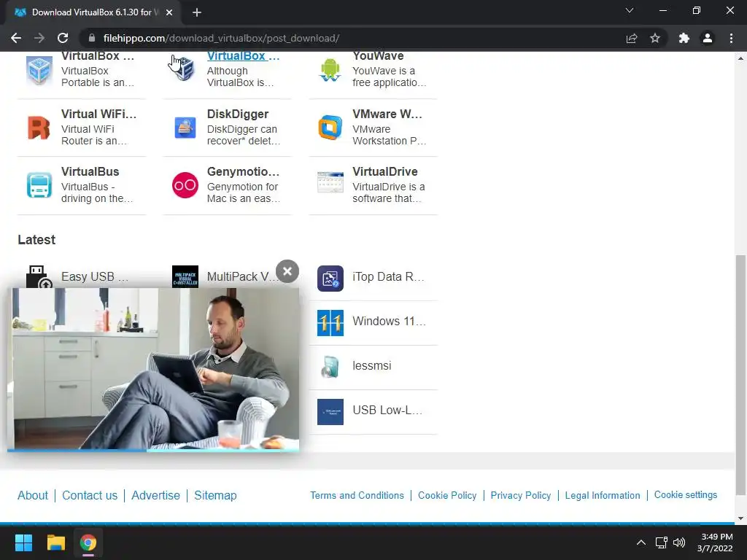Click the USB Low-Level blue icon
The width and height of the screenshot is (747, 560).
click(x=330, y=411)
